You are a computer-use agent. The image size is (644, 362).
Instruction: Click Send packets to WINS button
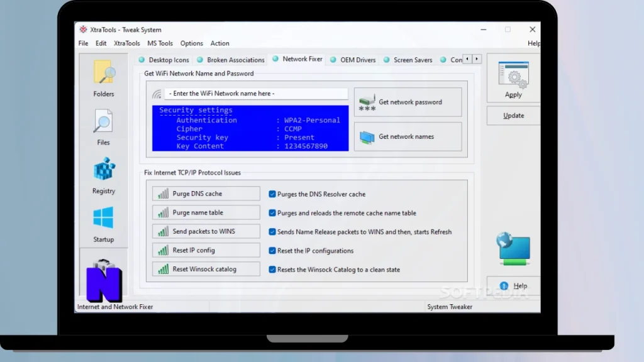(206, 231)
